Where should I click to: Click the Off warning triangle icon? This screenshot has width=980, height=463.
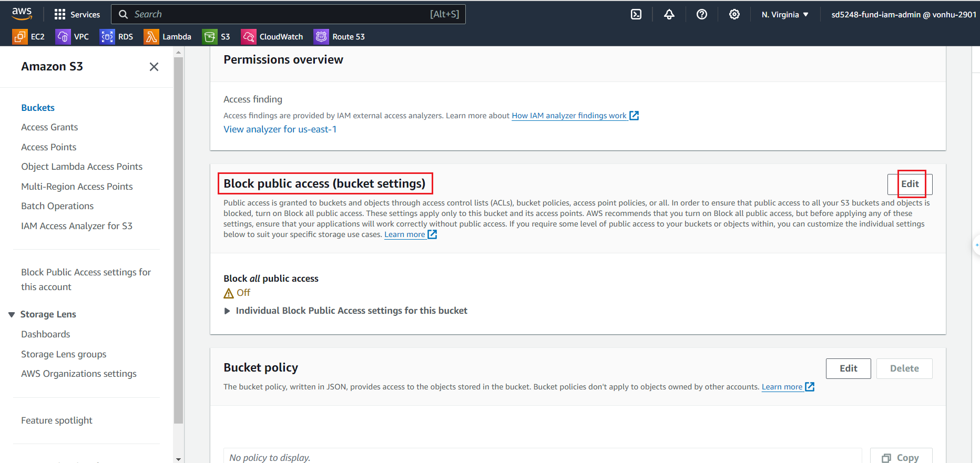point(229,293)
